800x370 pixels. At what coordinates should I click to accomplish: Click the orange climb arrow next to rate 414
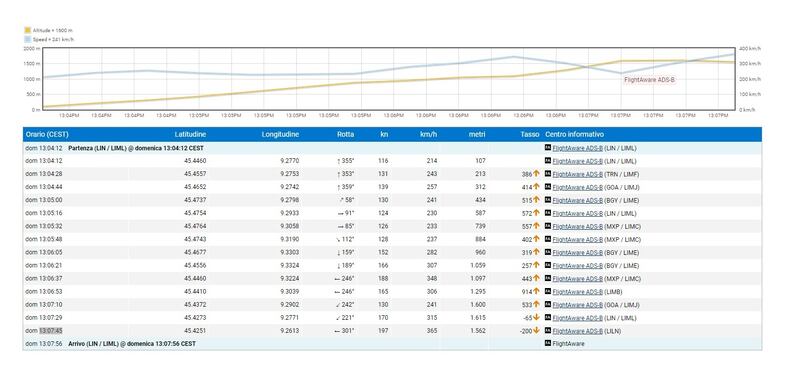tap(536, 187)
